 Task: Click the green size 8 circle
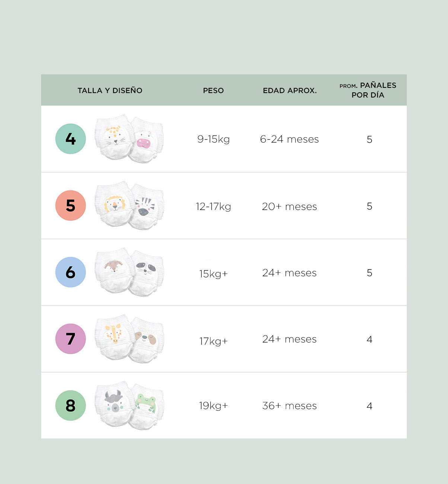(x=70, y=405)
